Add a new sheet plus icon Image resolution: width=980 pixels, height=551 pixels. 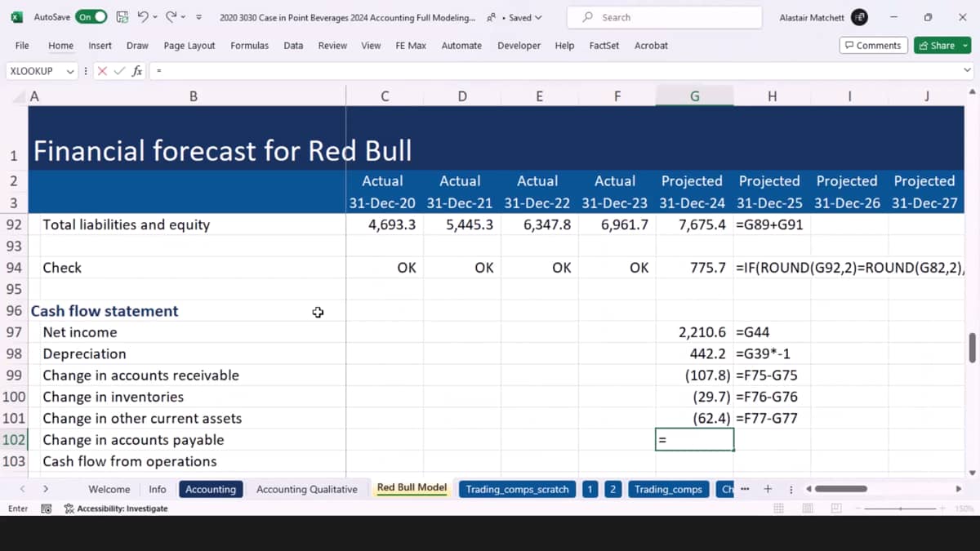pyautogui.click(x=768, y=489)
